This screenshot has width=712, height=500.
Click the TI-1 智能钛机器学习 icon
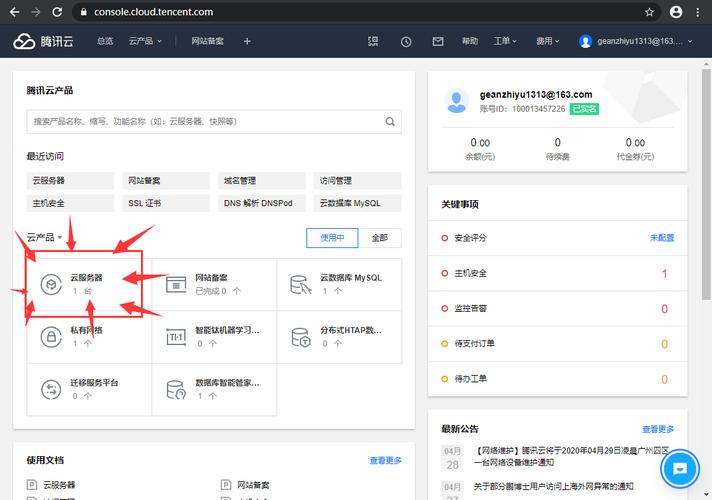(x=176, y=337)
